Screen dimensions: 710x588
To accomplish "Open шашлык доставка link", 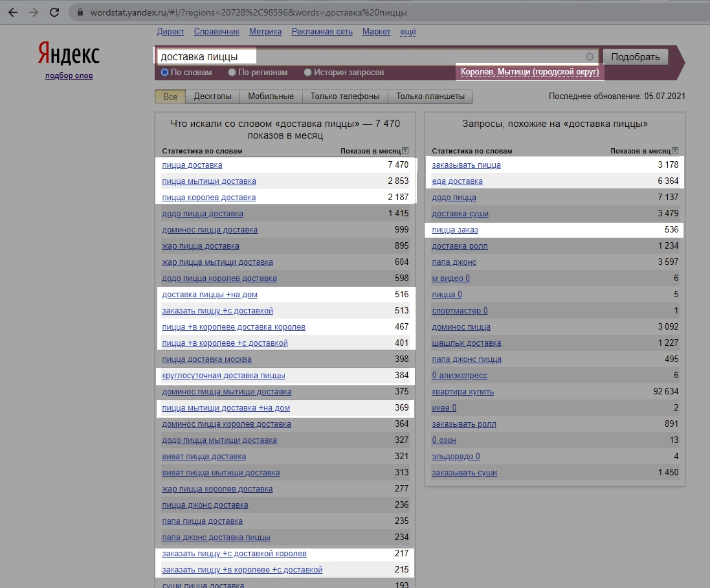I will point(467,343).
